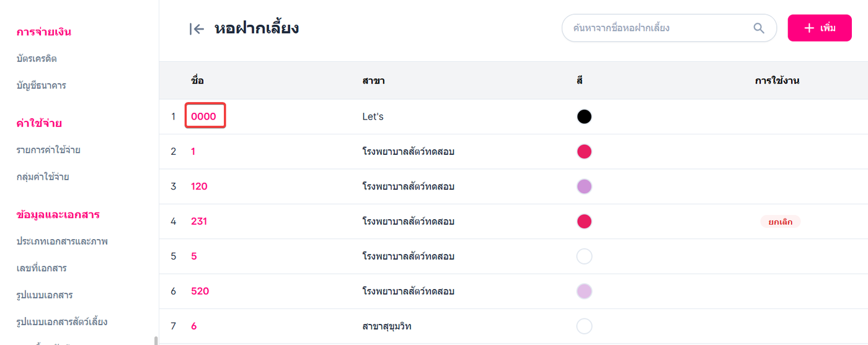Open ประเภทเอกสารและภาพ menu item

point(62,241)
